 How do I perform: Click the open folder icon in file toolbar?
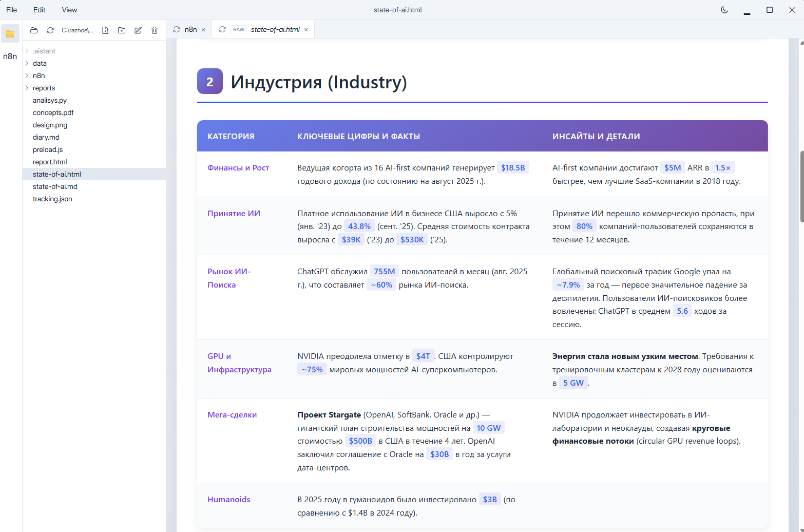click(34, 30)
